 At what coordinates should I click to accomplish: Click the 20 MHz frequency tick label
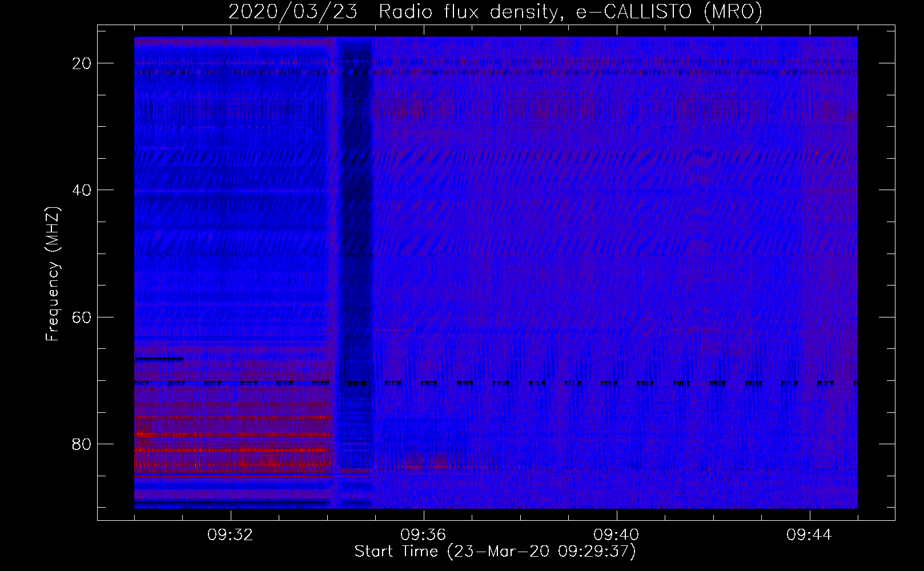[x=82, y=63]
